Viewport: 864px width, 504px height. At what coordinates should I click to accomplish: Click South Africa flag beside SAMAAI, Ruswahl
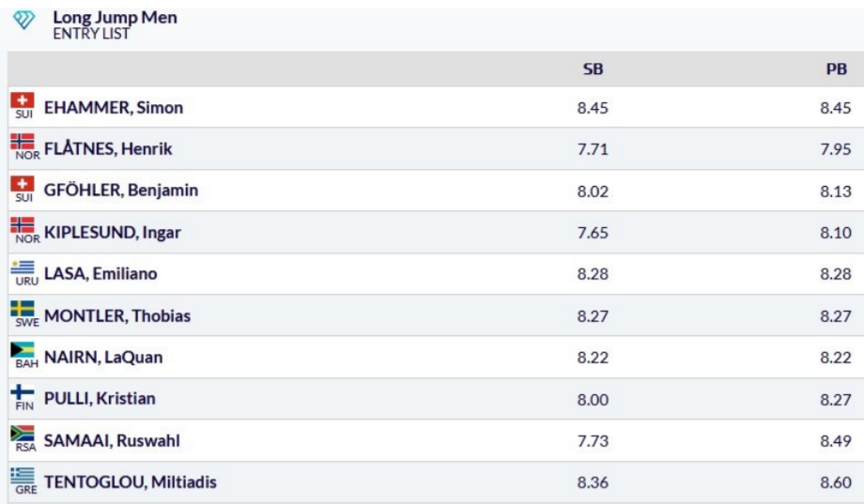23,435
